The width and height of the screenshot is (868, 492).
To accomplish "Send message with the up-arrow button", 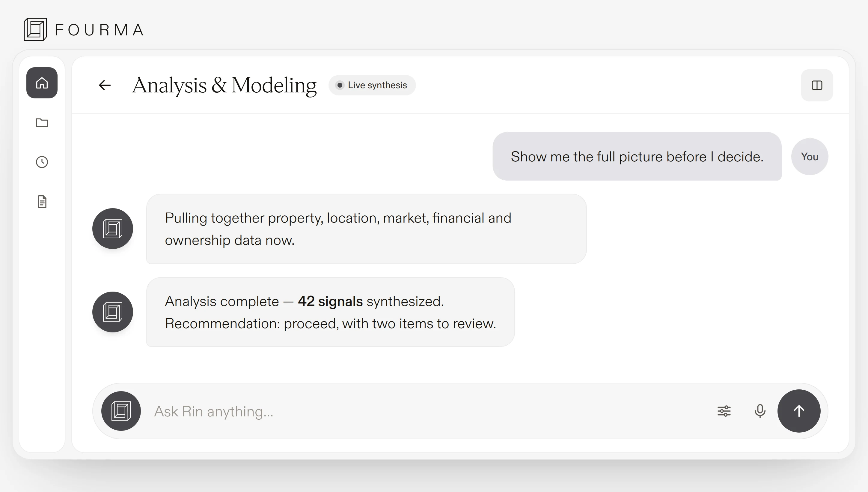I will 799,411.
